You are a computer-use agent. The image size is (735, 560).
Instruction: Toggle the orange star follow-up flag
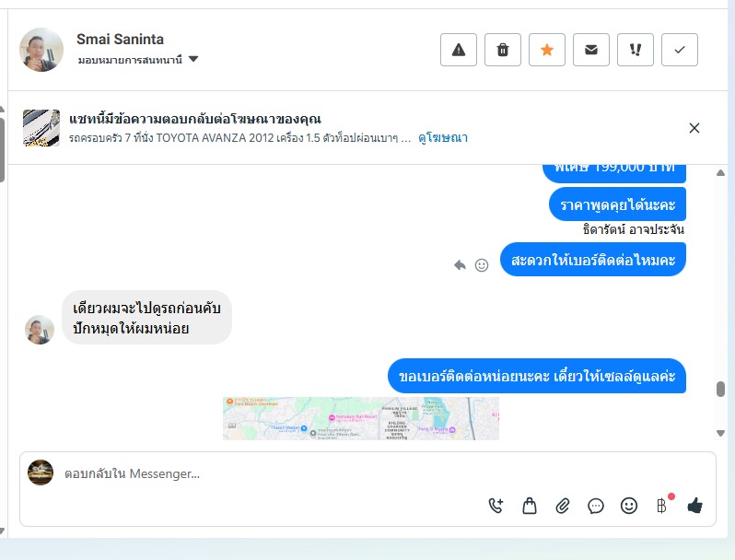pos(547,50)
